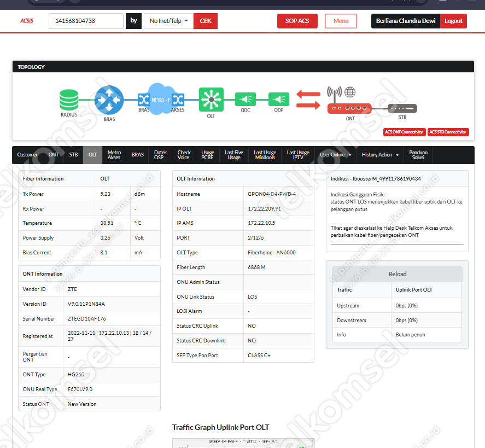Click the green OLT icon in topology
The height and width of the screenshot is (448, 485).
click(211, 100)
